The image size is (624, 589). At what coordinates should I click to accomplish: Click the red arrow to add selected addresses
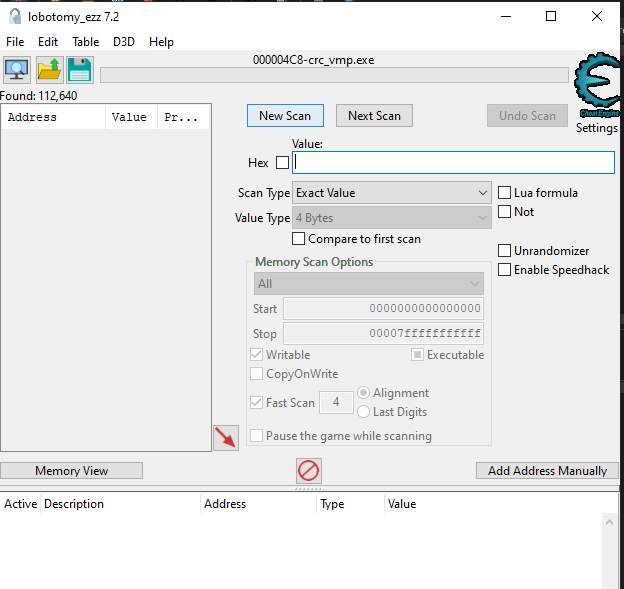(226, 438)
